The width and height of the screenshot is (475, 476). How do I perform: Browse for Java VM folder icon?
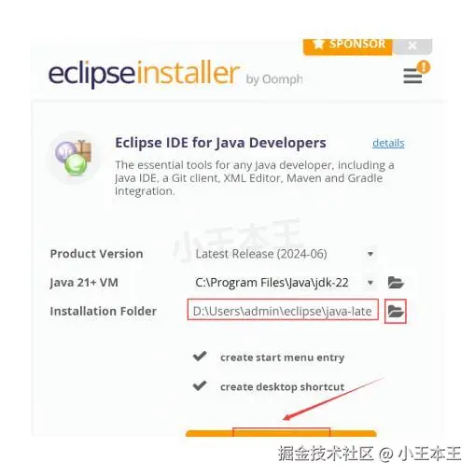point(396,283)
